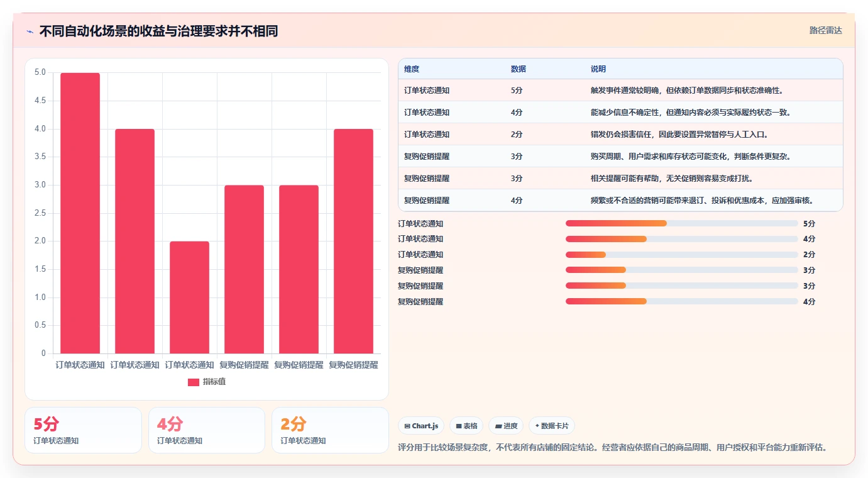The width and height of the screenshot is (868, 478).
Task: Select the row starting 相关提醒可能有帮助
Action: tap(620, 179)
